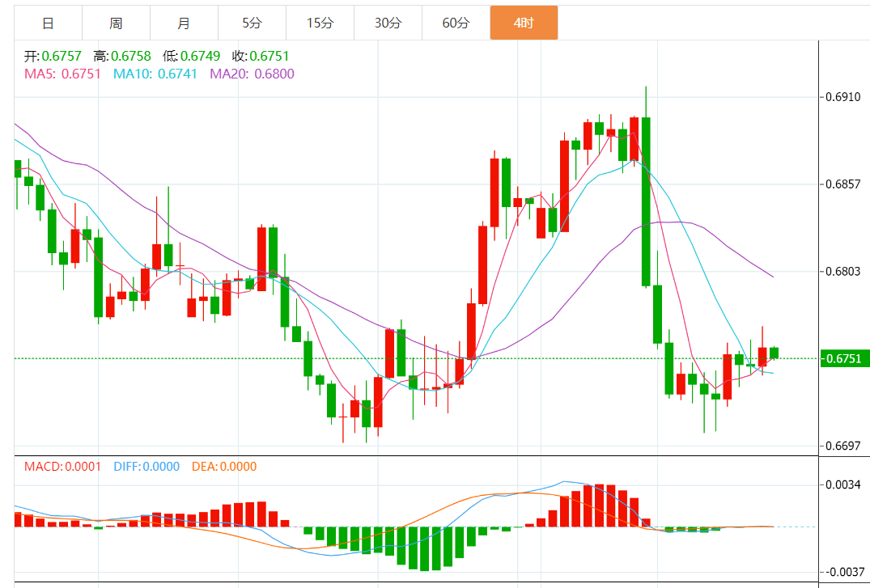Image resolution: width=870 pixels, height=588 pixels.
Task: Switch to the 日 daily chart tab
Action: coord(49,23)
